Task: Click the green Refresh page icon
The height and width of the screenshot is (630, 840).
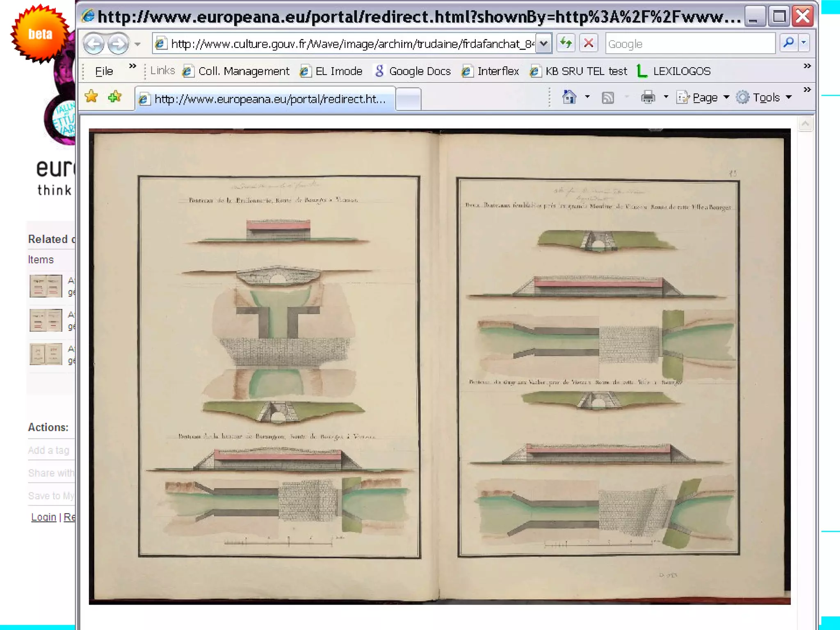Action: 566,43
